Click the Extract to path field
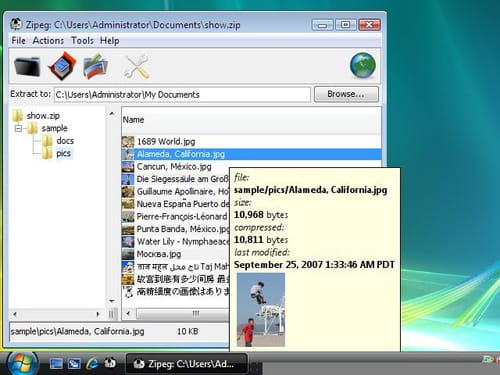This screenshot has width=500, height=375. pos(182,95)
